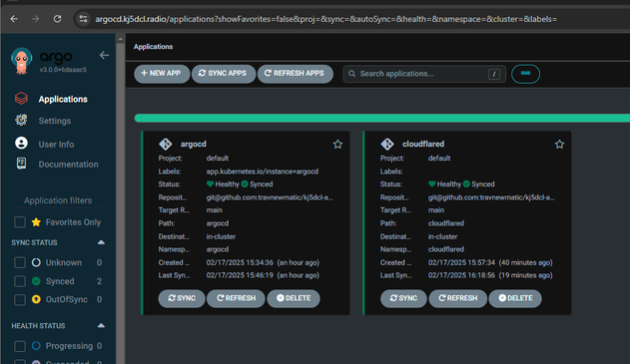Image resolution: width=630 pixels, height=364 pixels.
Task: Click the Applications layers icon
Action: (x=21, y=99)
